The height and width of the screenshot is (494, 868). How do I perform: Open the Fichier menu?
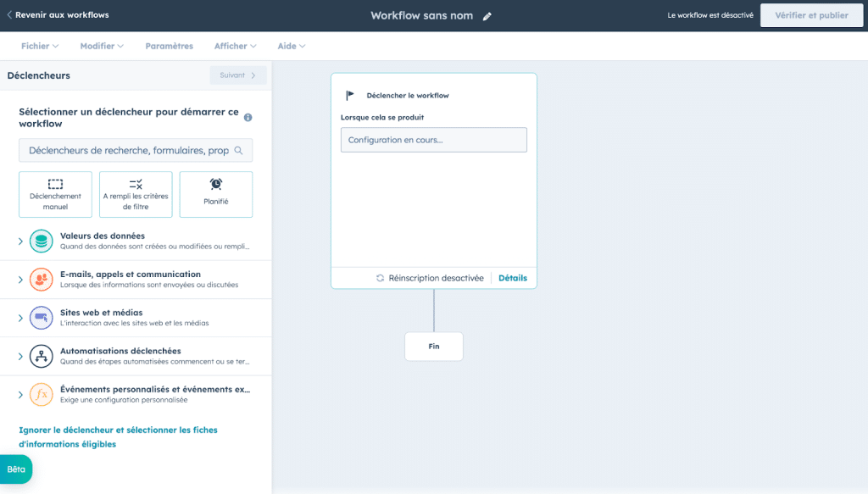tap(40, 46)
